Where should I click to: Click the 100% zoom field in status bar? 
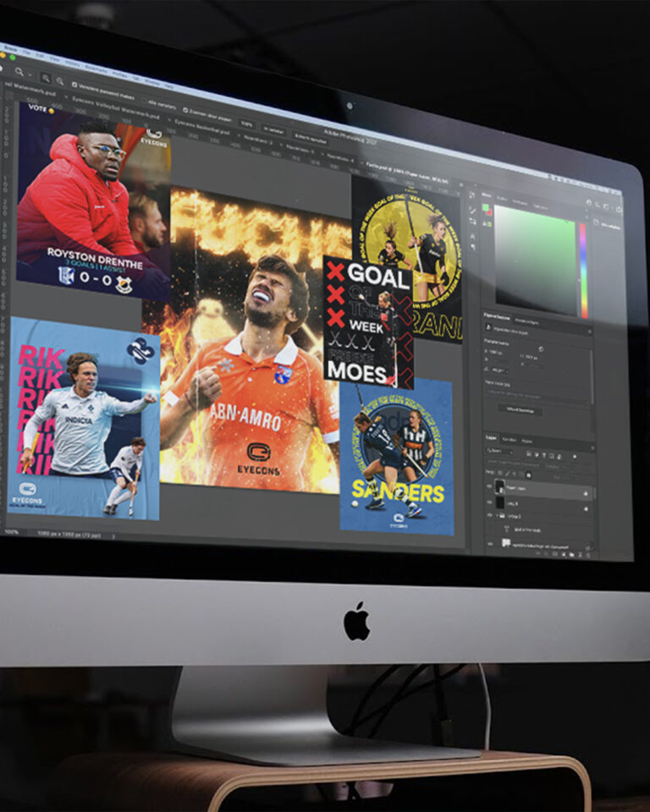[11, 532]
